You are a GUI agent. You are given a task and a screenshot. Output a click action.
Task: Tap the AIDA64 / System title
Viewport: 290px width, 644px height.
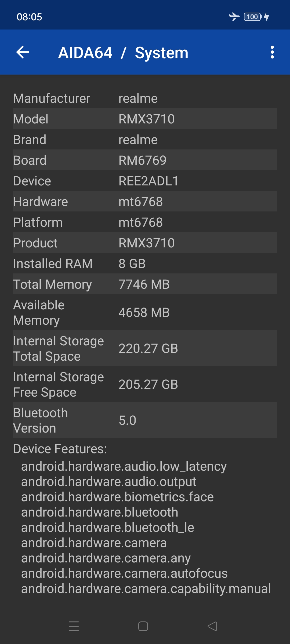123,53
